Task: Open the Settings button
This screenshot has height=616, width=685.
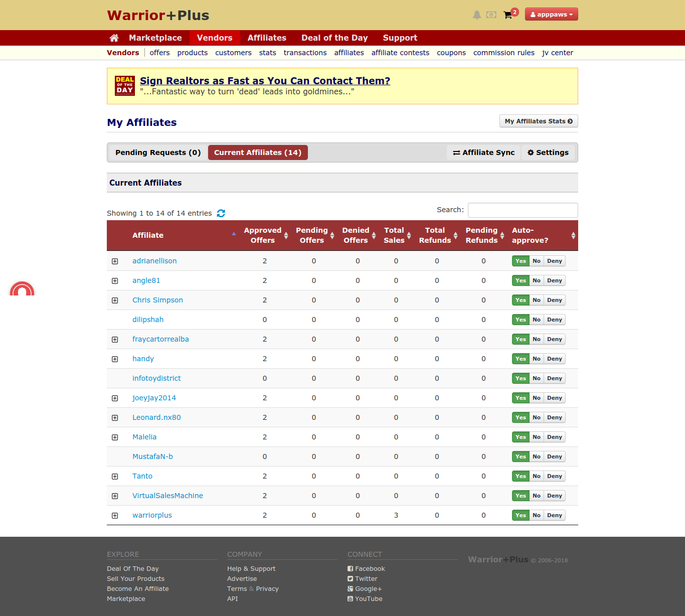Action: click(548, 152)
